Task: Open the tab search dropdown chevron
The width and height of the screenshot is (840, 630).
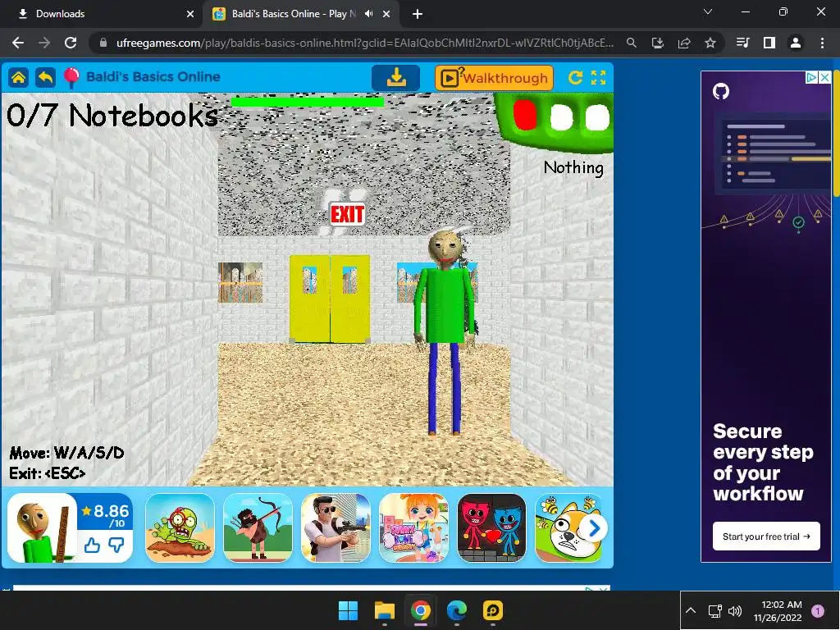Action: tap(708, 11)
